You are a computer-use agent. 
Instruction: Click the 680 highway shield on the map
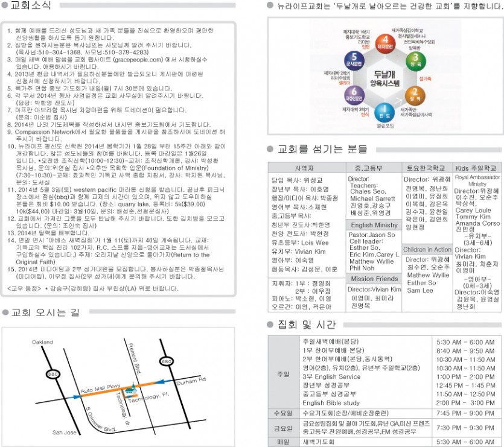tap(166, 361)
